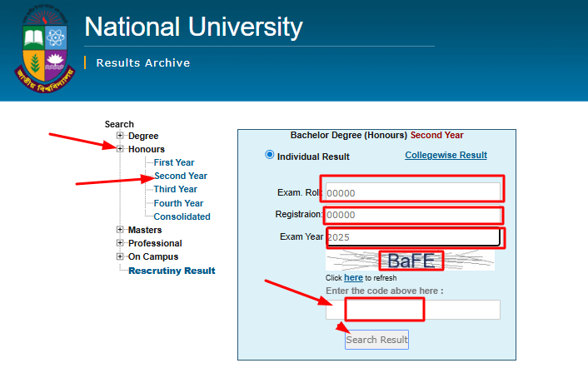The width and height of the screenshot is (588, 373).
Task: Open Honours Consolidated results
Action: [x=182, y=216]
